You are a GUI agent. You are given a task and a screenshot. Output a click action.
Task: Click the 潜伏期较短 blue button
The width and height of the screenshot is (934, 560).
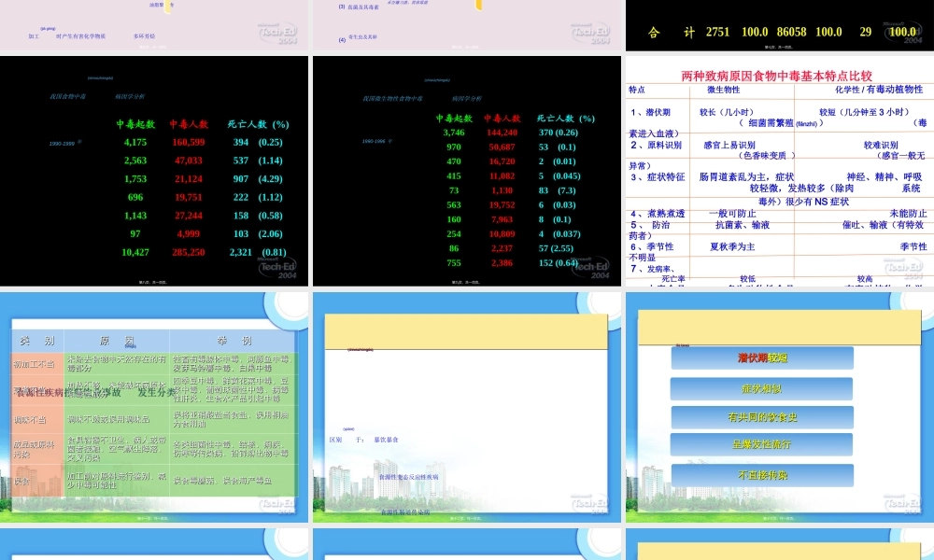point(761,358)
